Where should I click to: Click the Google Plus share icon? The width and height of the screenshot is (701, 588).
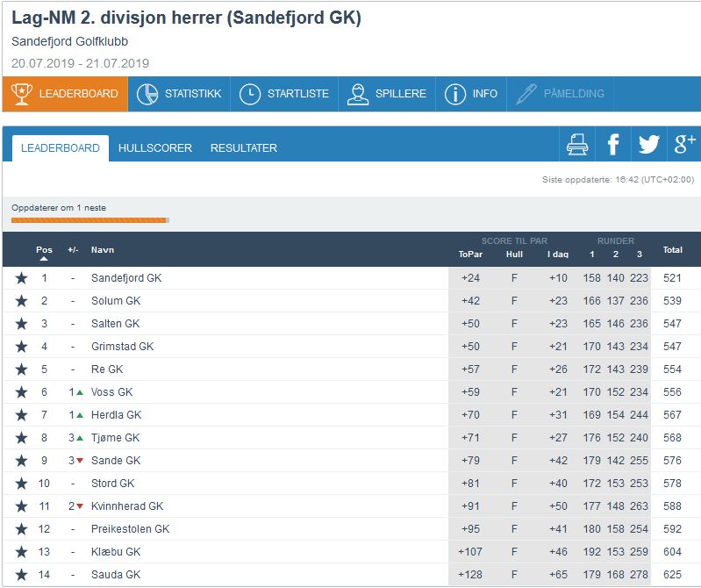[x=684, y=145]
